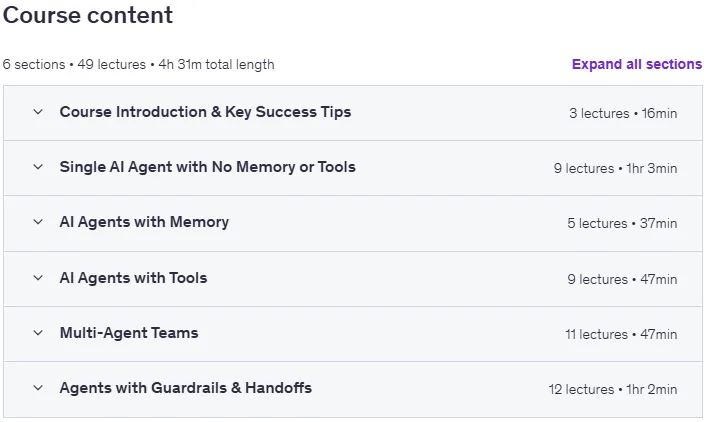This screenshot has height=422, width=709.
Task: Expand chevron for Course Introduction & Key Success Tips
Action: coord(38,112)
